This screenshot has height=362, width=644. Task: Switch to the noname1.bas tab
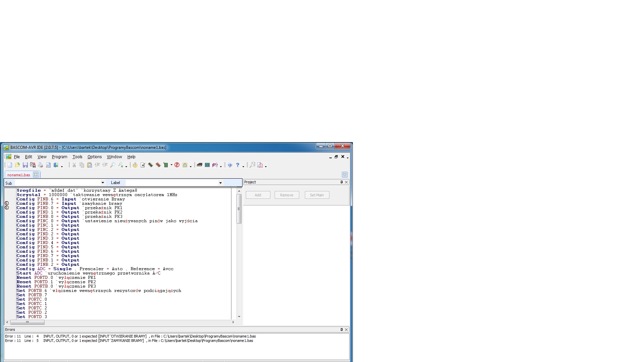tap(19, 175)
